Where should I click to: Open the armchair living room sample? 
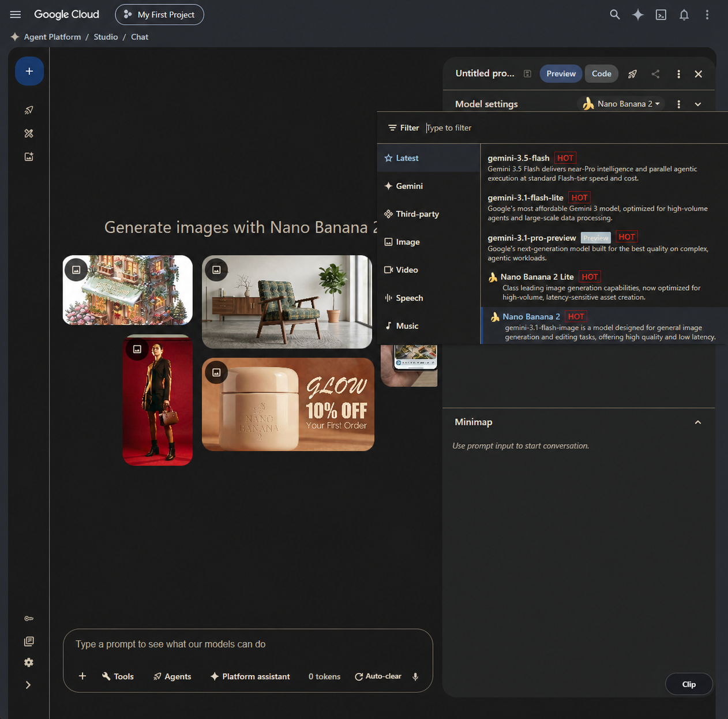tap(287, 302)
